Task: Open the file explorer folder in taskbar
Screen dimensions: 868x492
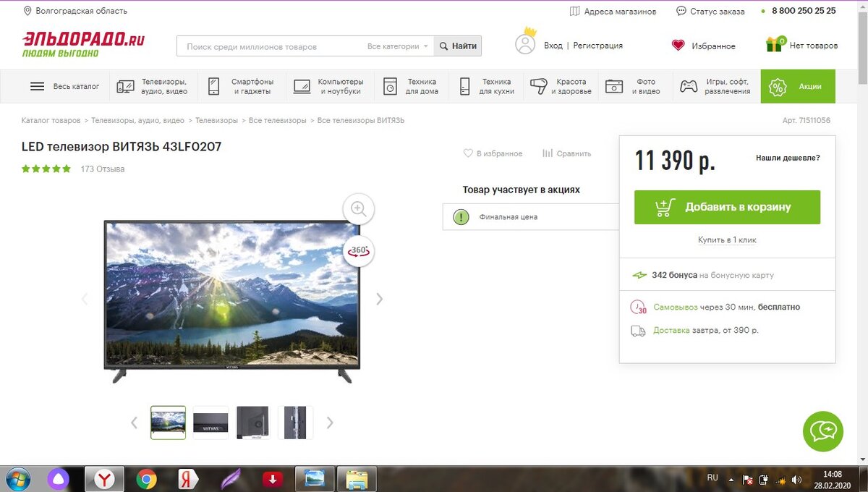Action: 357,479
